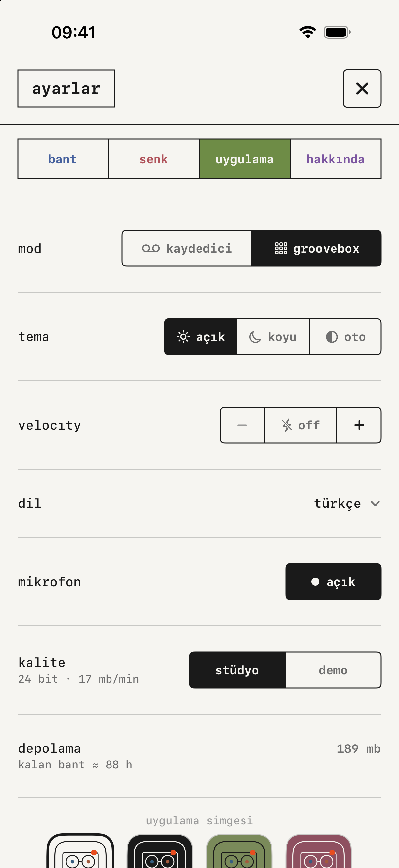
Task: Enable the velocity off toggle
Action: tap(301, 425)
